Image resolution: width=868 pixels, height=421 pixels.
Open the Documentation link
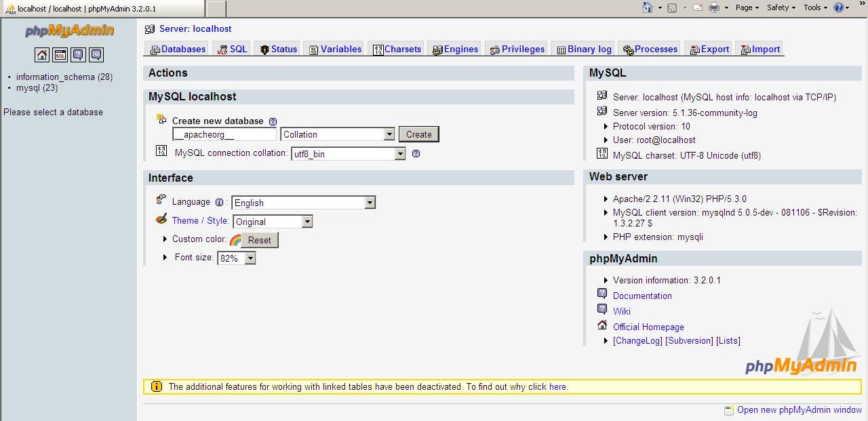[642, 296]
